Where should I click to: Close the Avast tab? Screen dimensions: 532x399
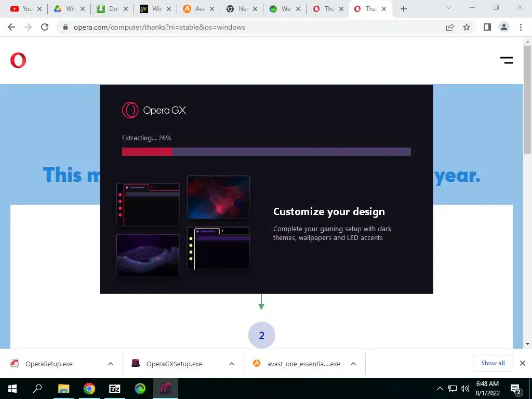212,9
